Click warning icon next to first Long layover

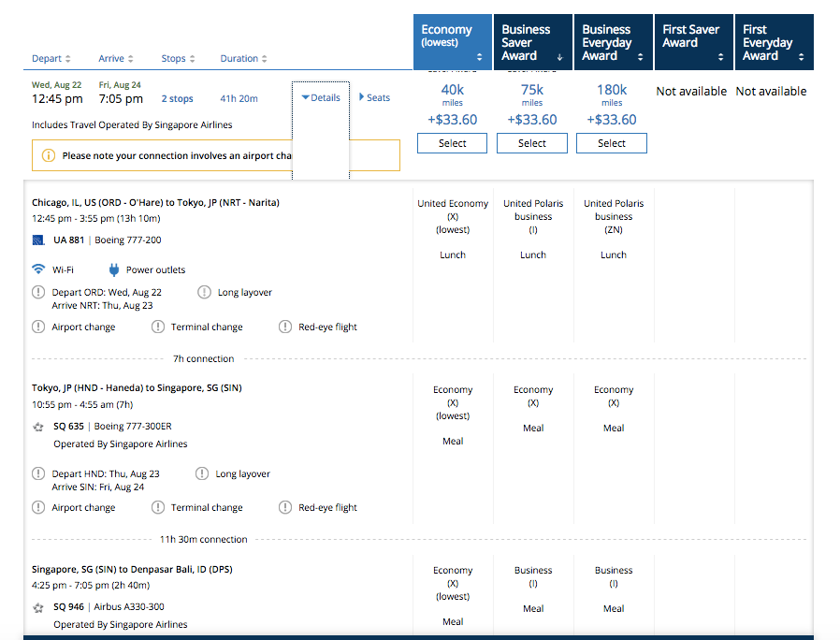pyautogui.click(x=204, y=292)
